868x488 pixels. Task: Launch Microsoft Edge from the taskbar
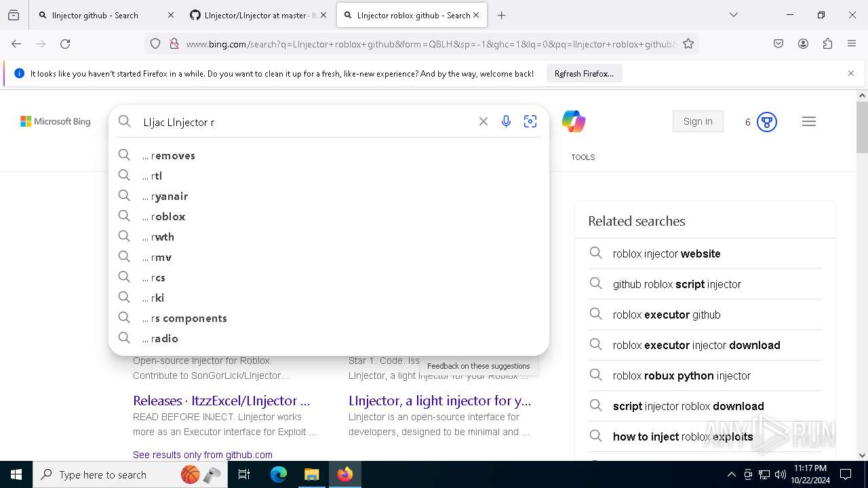tap(279, 474)
